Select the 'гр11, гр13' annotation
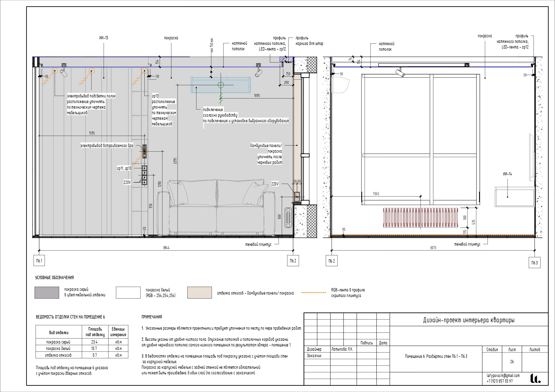Viewport: 555px width, 392px height. [124, 168]
